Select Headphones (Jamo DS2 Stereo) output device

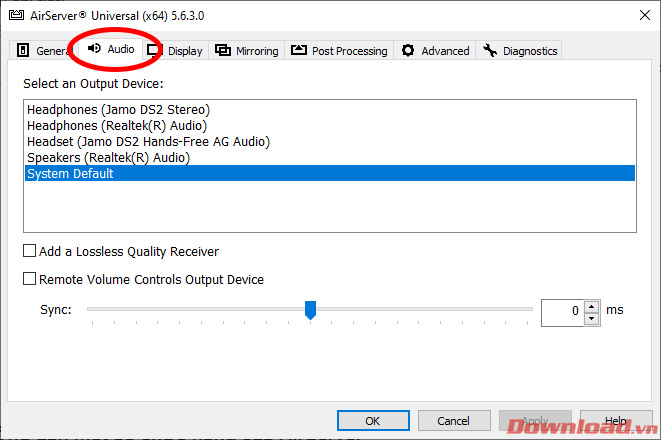(x=118, y=109)
